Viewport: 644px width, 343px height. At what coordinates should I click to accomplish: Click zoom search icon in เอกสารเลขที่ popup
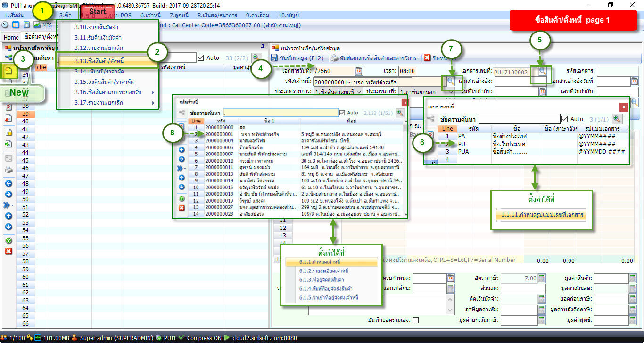617,119
